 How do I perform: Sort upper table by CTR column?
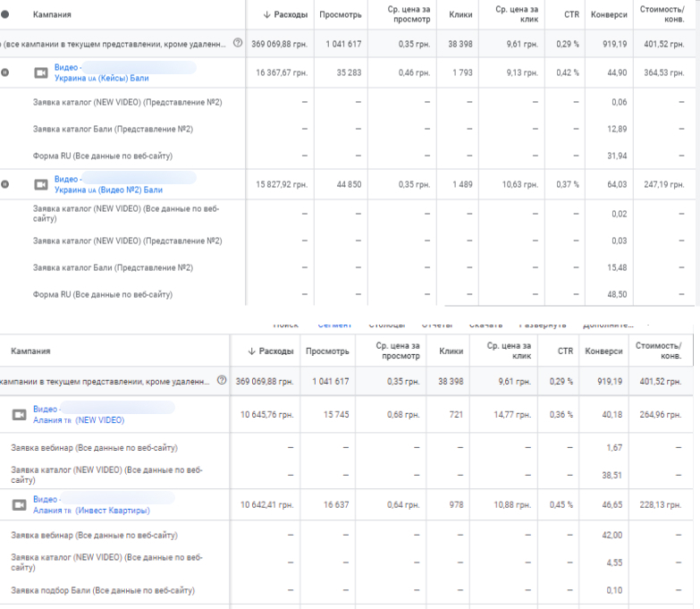[x=571, y=14]
